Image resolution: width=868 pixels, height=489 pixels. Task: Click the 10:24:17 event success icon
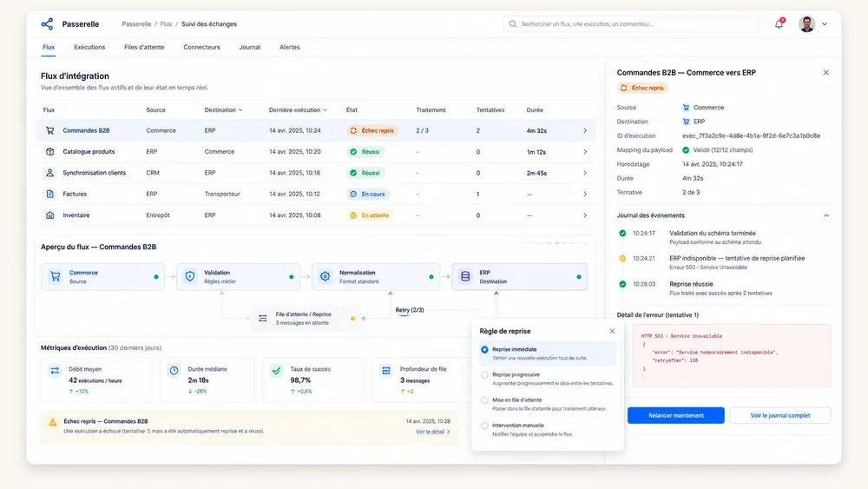click(x=622, y=233)
